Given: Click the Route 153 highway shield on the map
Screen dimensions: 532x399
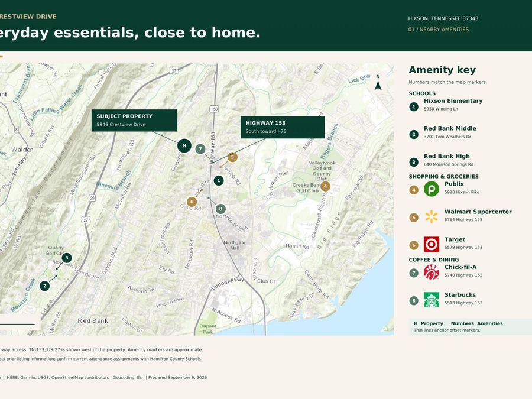Looking at the screenshot, I should (214, 109).
